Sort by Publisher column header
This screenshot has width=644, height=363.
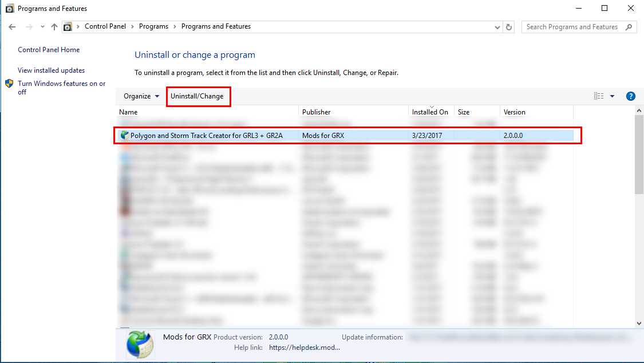pyautogui.click(x=353, y=112)
